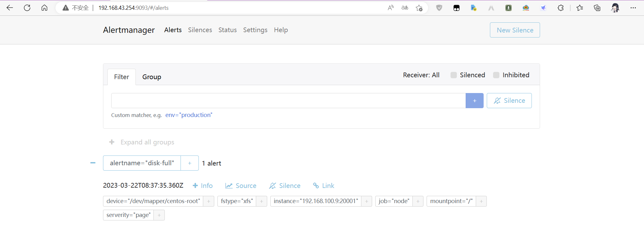Click the serverity="page" label
Viewport: 644px width, 234px height.
[x=129, y=215]
